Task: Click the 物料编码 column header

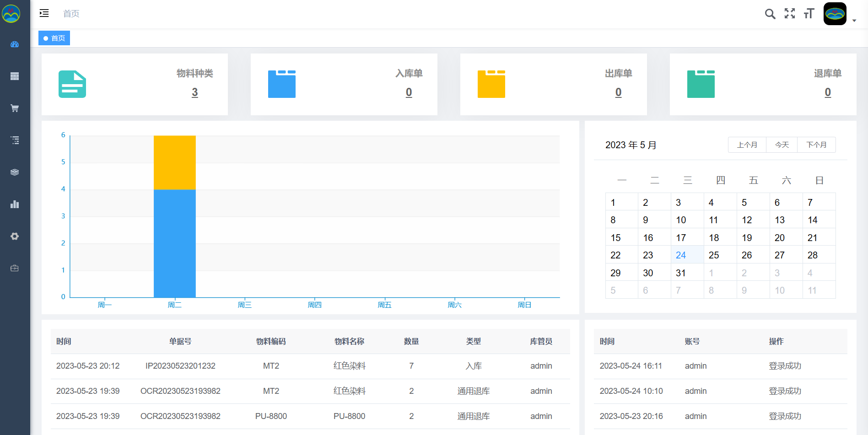Action: pyautogui.click(x=271, y=341)
